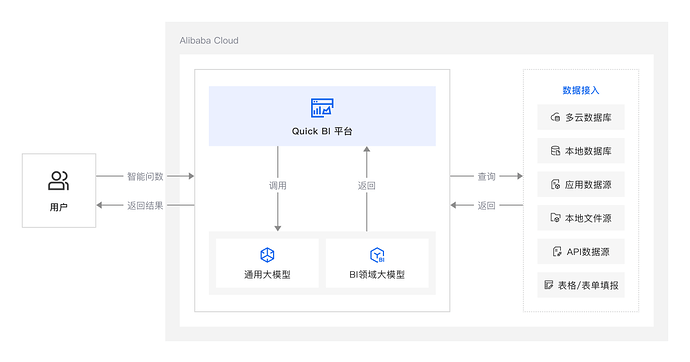
Task: Click the 智能问数 arrow label
Action: [x=145, y=176]
